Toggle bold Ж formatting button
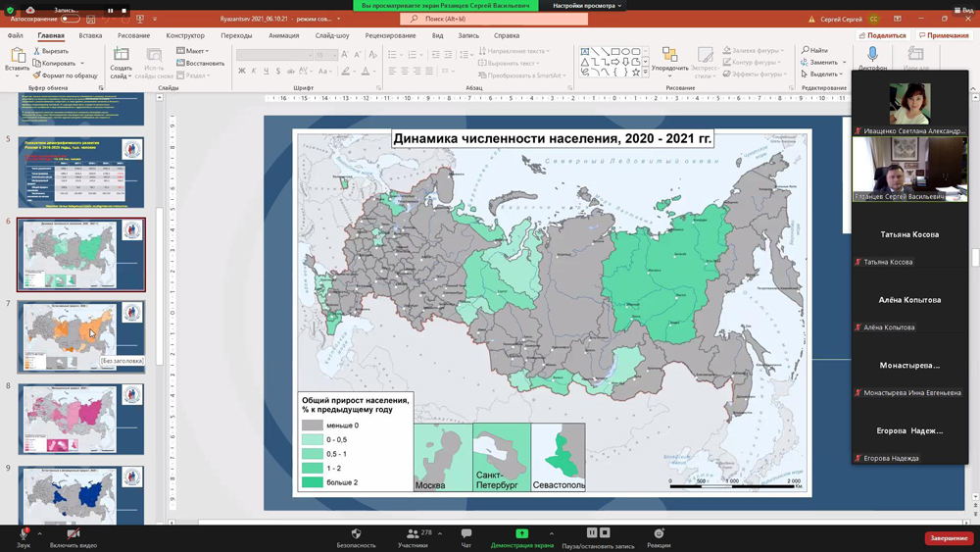980x552 pixels. tap(242, 72)
